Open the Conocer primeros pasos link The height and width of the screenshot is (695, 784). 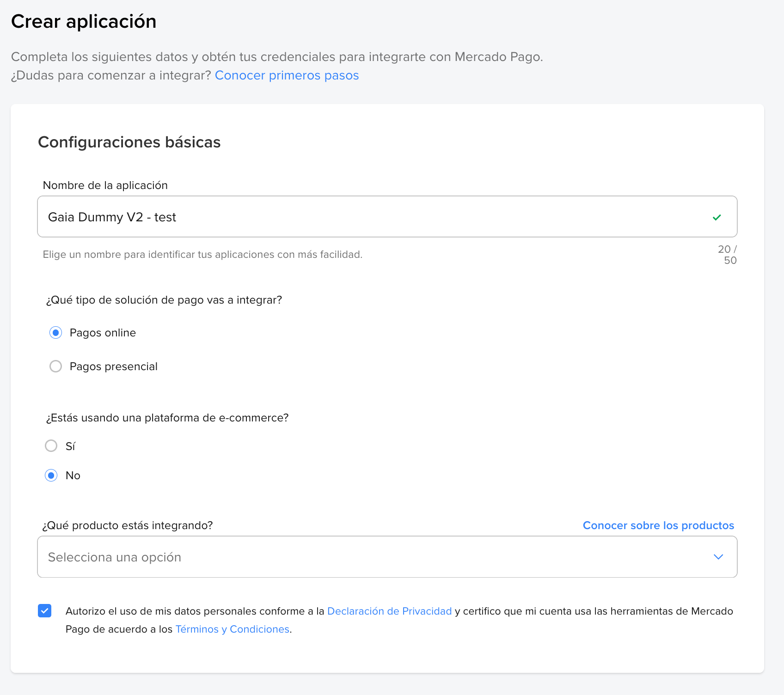(x=287, y=75)
